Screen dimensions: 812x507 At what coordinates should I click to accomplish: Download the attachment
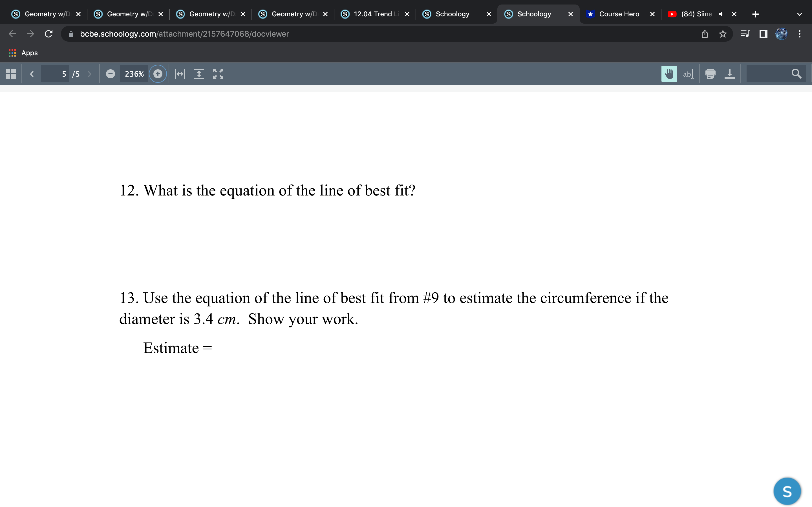click(730, 74)
